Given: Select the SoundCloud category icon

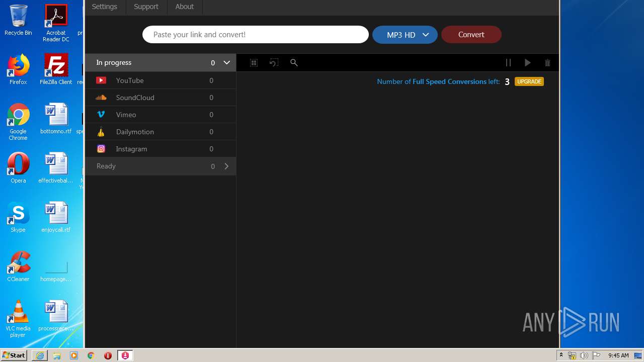Looking at the screenshot, I should (x=101, y=98).
